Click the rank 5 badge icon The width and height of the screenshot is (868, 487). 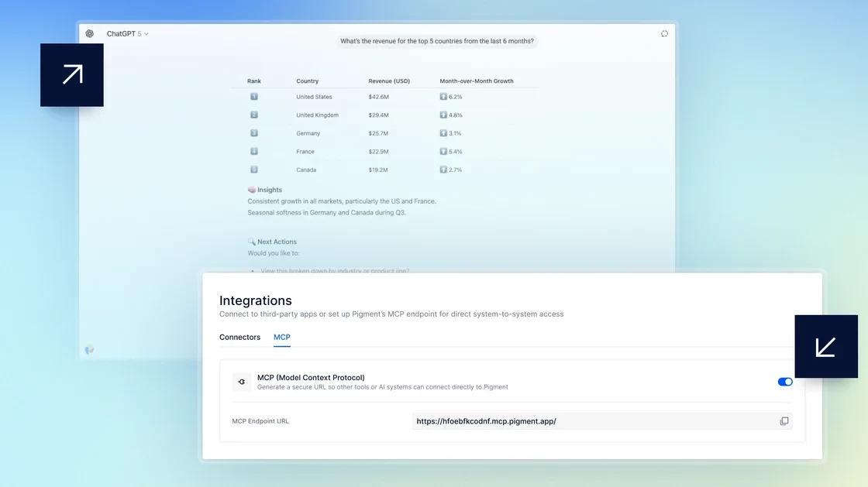point(254,169)
